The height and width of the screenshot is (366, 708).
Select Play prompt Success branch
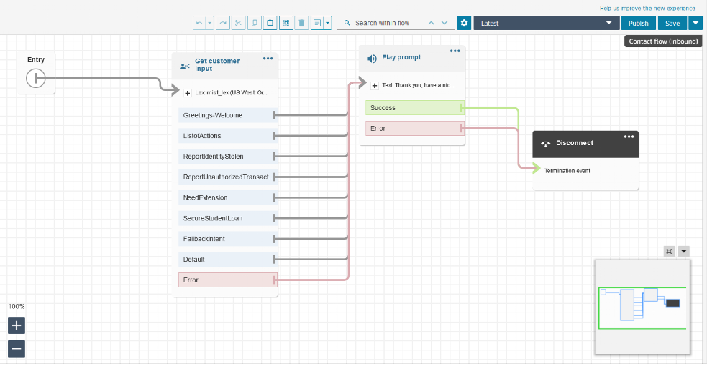415,107
